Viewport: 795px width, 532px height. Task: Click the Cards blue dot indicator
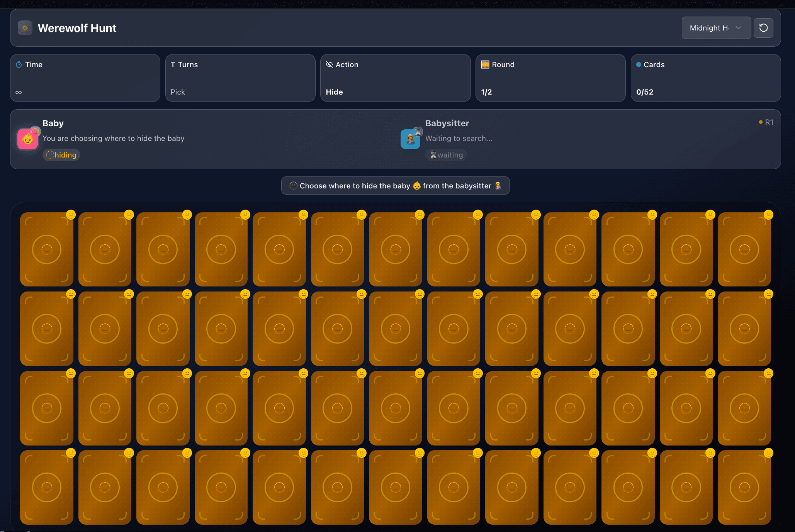click(639, 64)
